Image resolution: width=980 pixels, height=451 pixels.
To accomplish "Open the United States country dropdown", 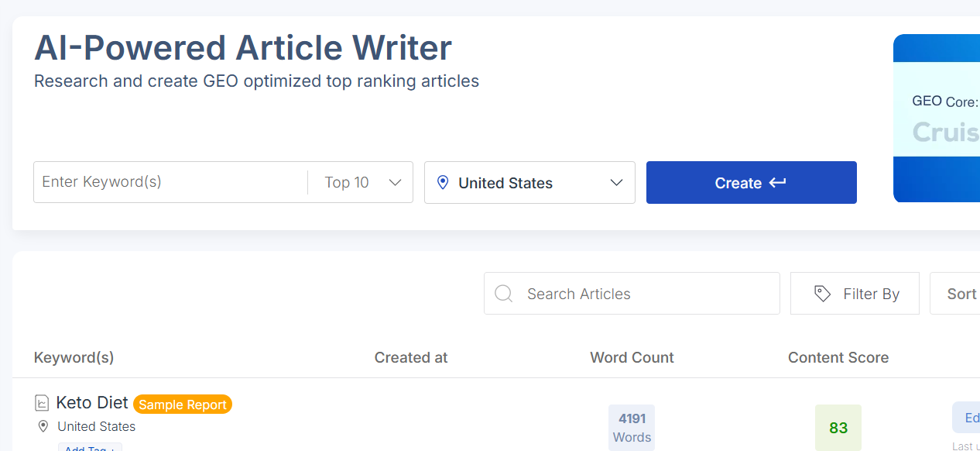I will [x=529, y=182].
